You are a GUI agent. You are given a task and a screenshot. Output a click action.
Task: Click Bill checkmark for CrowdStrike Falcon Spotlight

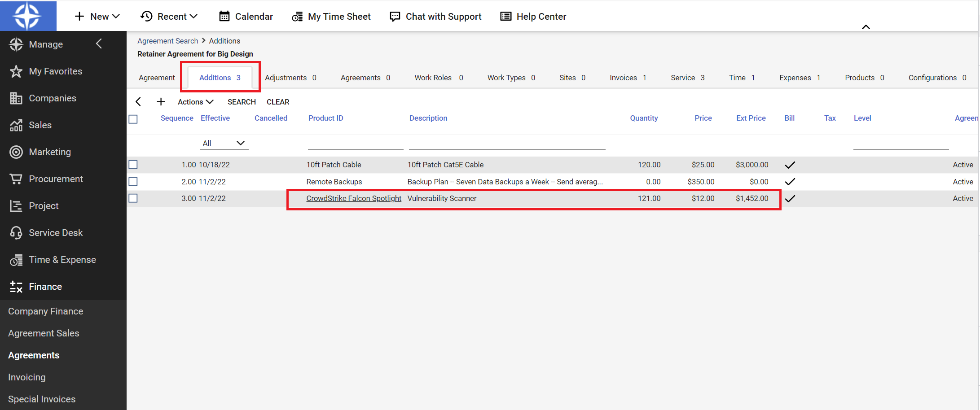790,198
